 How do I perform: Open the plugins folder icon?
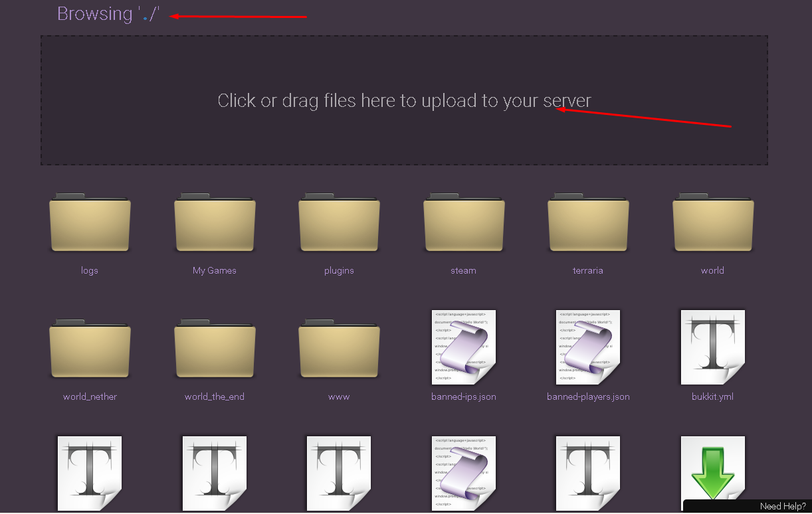(339, 222)
